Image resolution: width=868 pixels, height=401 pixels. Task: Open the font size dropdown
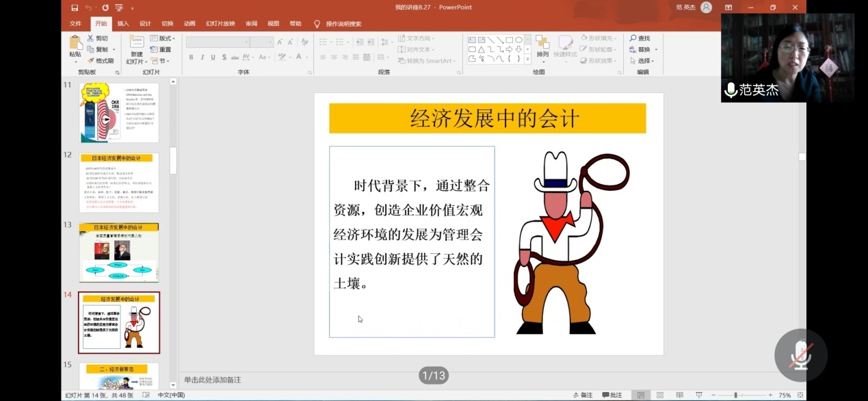coord(270,42)
